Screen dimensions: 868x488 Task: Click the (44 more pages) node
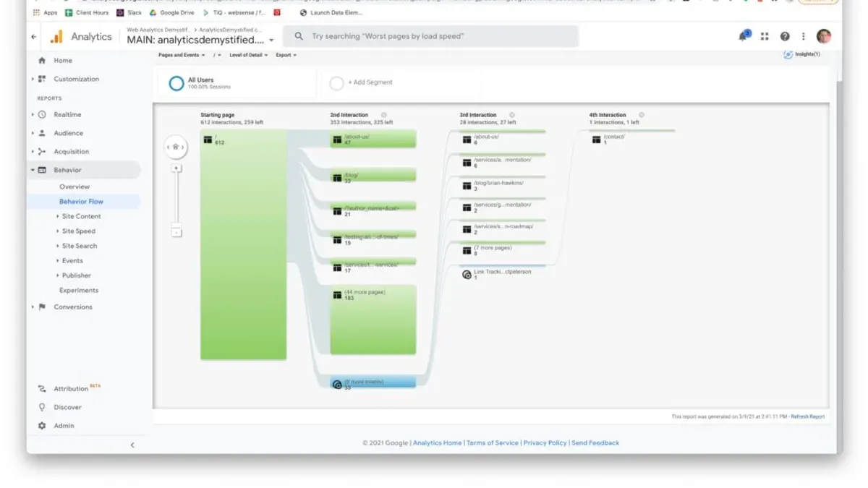click(373, 320)
